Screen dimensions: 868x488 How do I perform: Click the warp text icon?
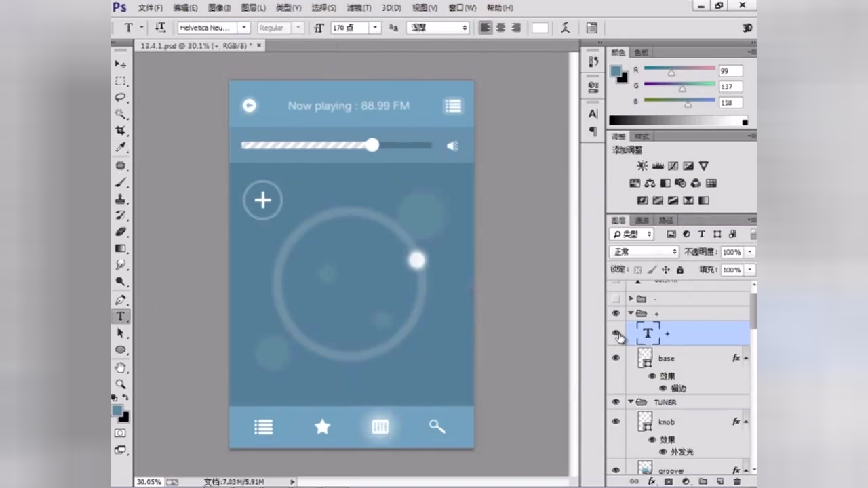(x=565, y=28)
